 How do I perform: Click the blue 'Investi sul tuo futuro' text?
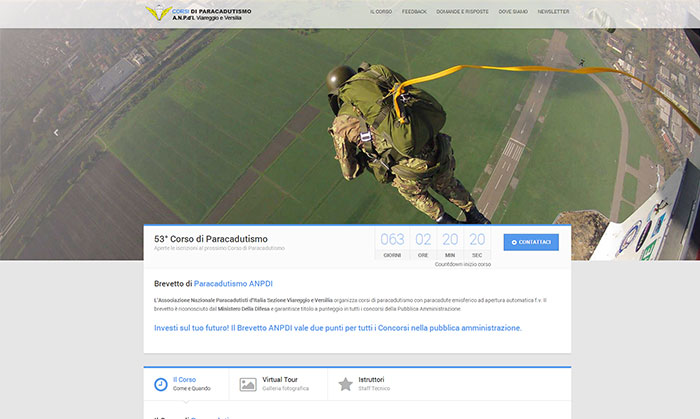pos(338,327)
